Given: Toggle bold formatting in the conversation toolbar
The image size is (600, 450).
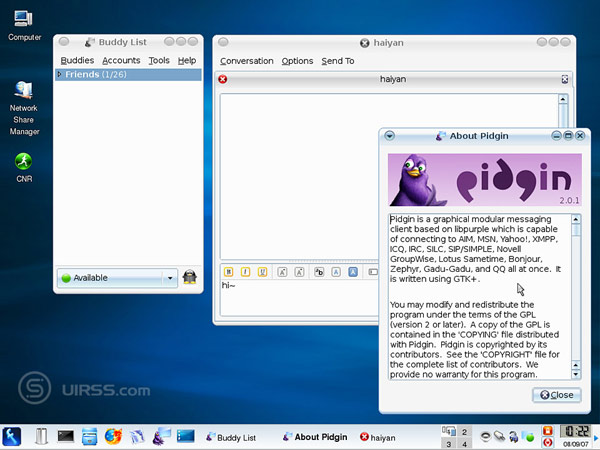Looking at the screenshot, I should 228,271.
